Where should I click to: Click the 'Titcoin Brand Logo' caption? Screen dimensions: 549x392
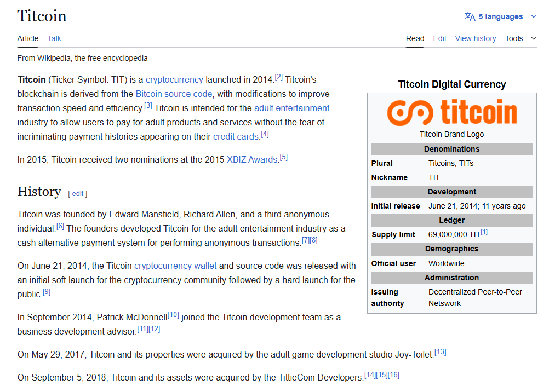coord(451,134)
